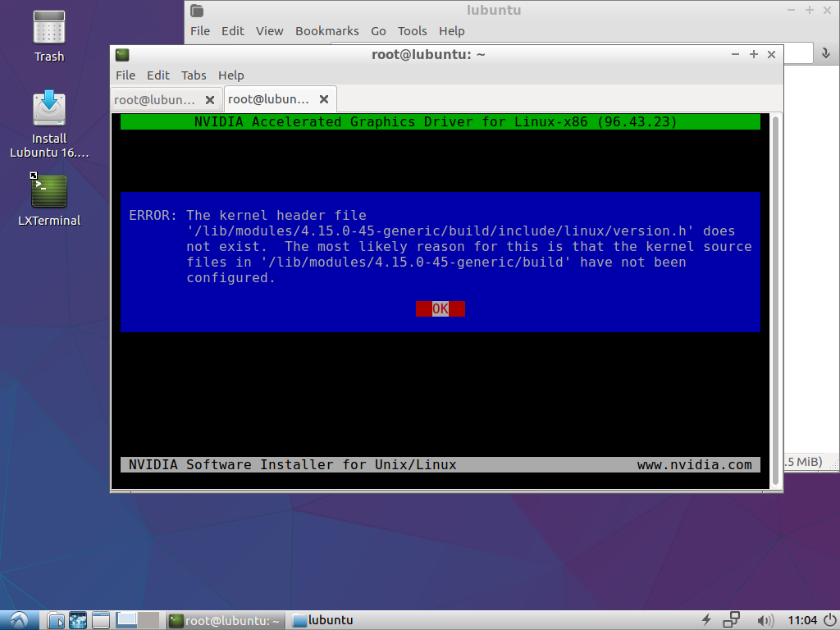Viewport: 840px width, 630px height.
Task: Open Bookmarks menu in lubuntu file manager
Action: pos(326,31)
